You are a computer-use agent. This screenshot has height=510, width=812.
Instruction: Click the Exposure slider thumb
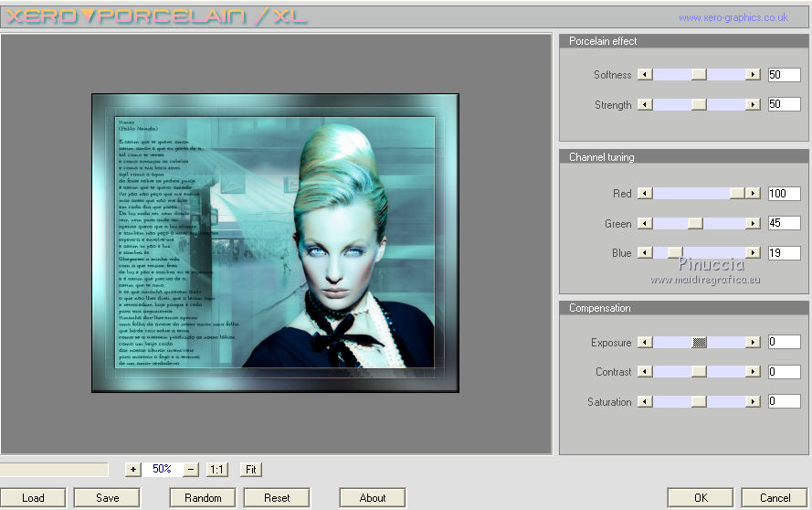(x=699, y=342)
